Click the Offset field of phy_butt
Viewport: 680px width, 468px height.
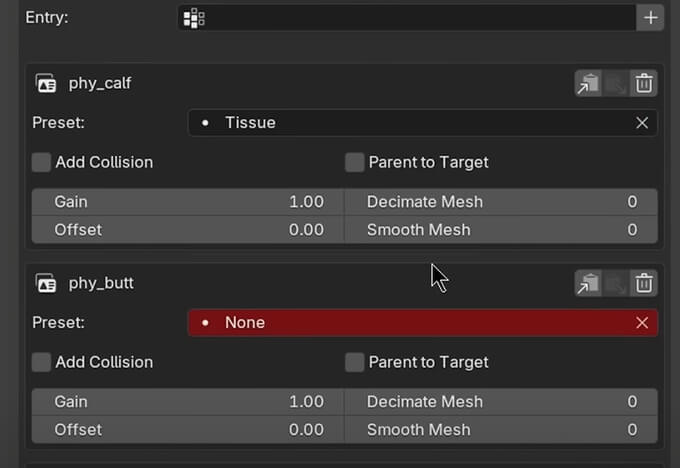188,430
